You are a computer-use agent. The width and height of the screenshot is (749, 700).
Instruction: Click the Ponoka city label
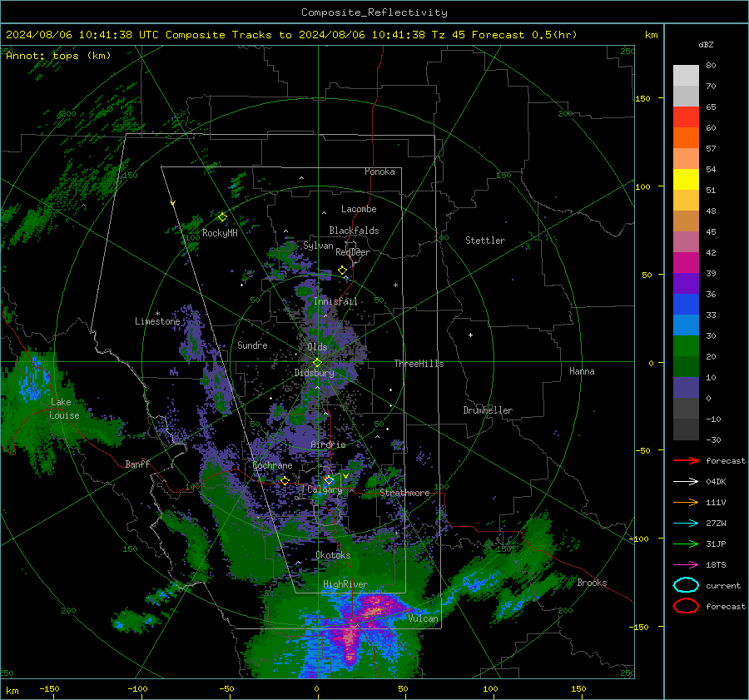point(379,171)
